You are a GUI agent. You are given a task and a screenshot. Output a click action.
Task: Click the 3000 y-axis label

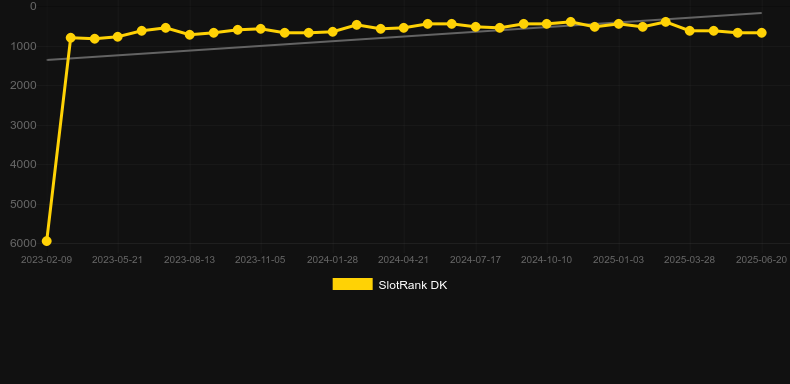(x=23, y=125)
